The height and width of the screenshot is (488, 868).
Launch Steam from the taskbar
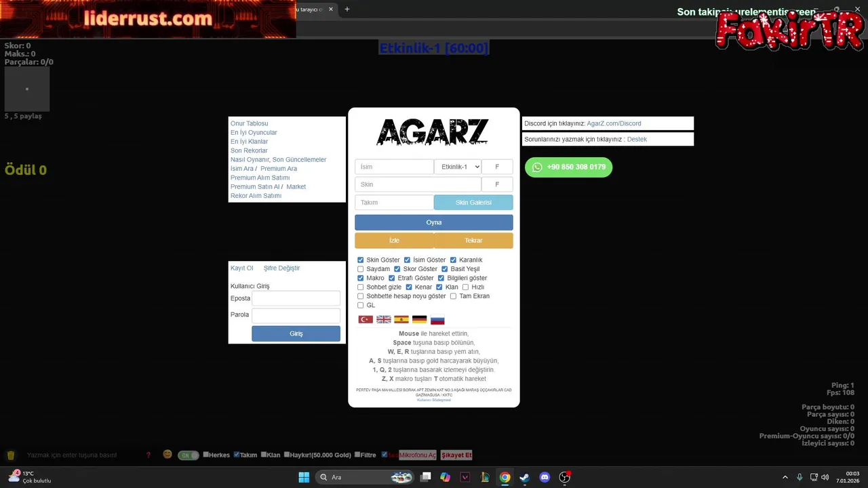(x=524, y=477)
